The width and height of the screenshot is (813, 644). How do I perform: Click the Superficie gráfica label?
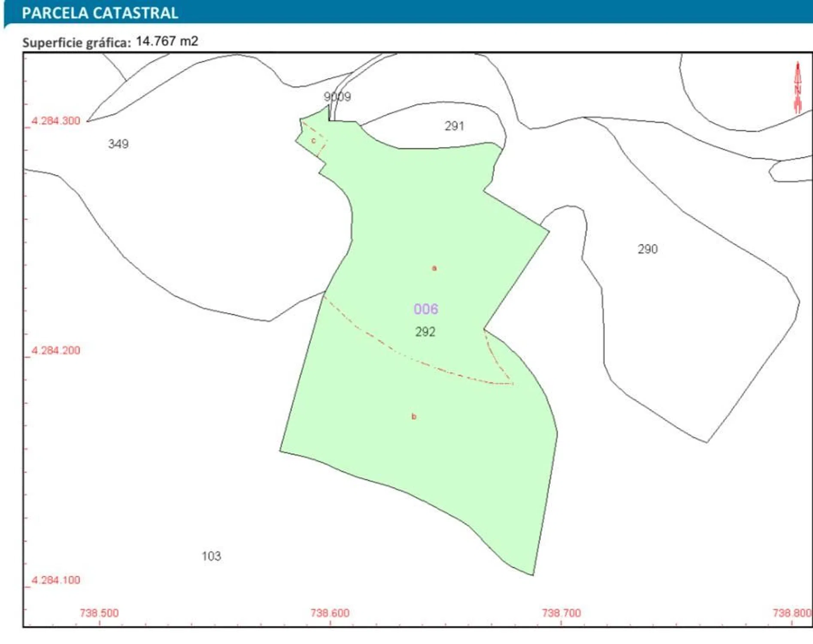coord(76,43)
